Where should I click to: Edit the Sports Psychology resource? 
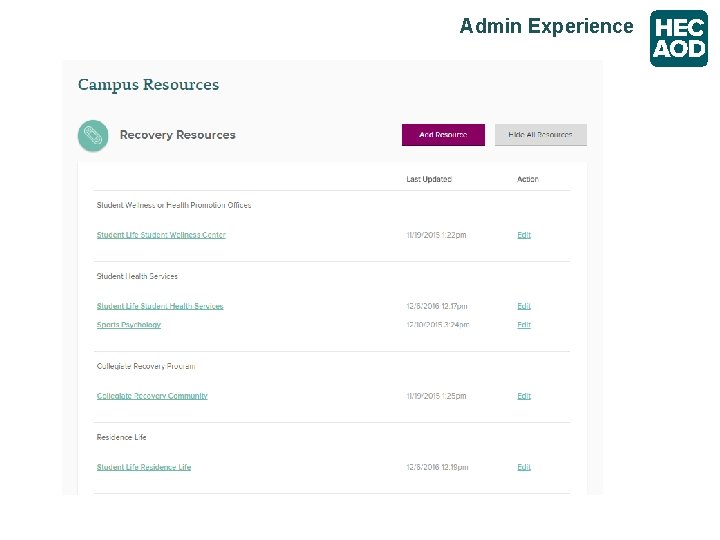pos(524,325)
